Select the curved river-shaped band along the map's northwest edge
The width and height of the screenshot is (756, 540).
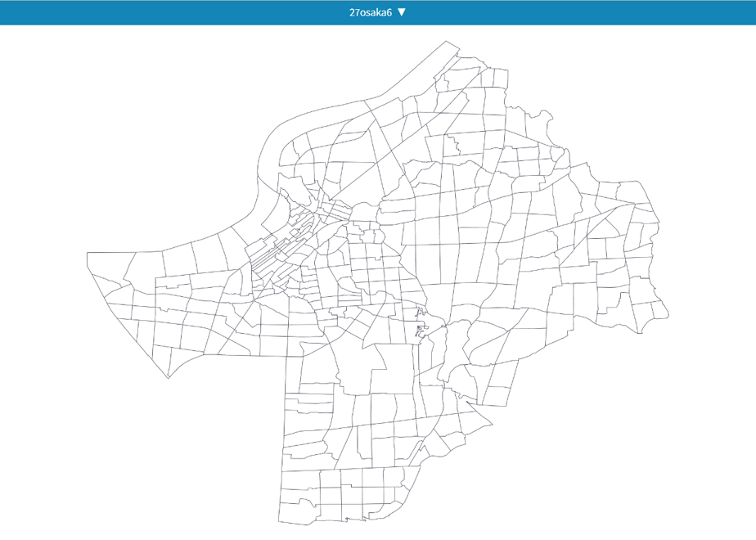click(270, 145)
